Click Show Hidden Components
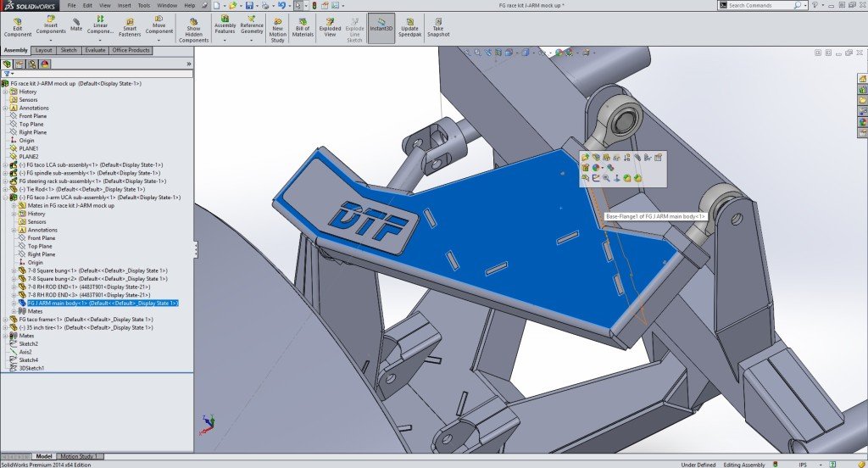 point(194,30)
